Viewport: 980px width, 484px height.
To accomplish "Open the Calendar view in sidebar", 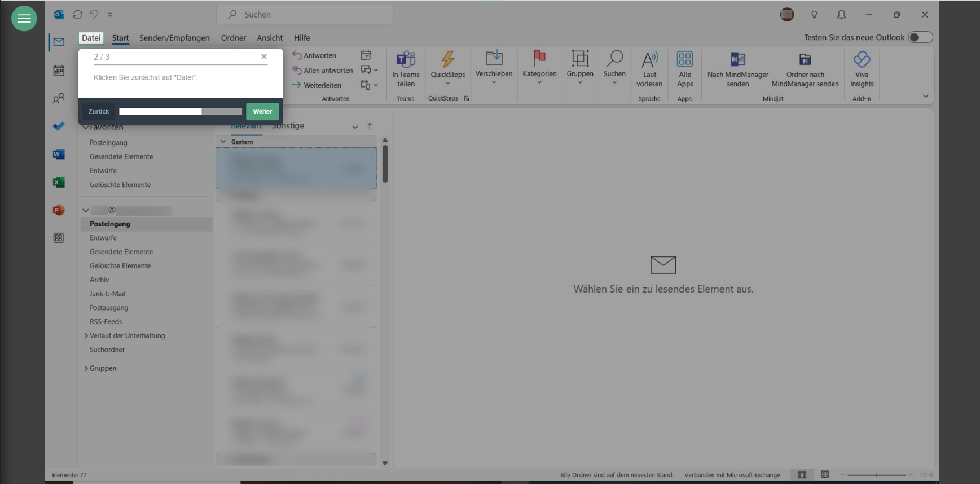I will (x=59, y=71).
